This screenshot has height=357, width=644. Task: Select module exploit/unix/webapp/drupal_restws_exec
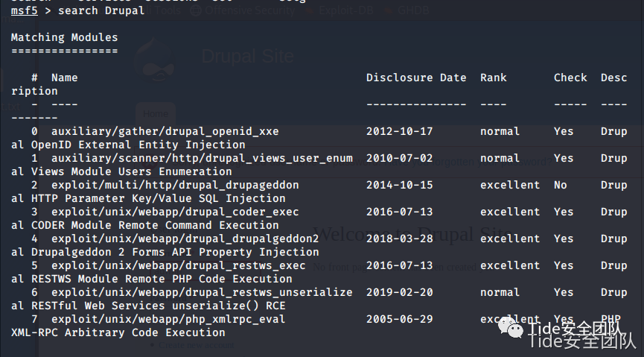178,265
